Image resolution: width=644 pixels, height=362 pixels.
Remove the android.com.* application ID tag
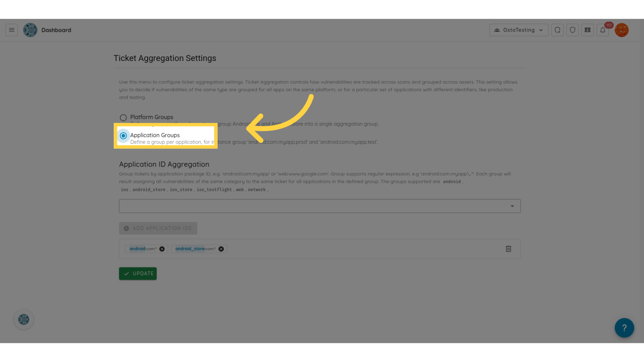[162, 248]
